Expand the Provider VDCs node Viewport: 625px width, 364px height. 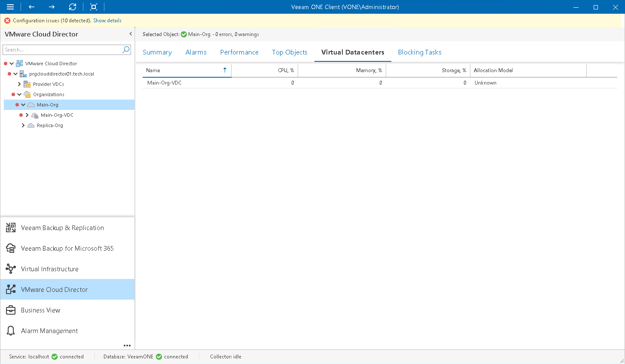click(x=19, y=84)
